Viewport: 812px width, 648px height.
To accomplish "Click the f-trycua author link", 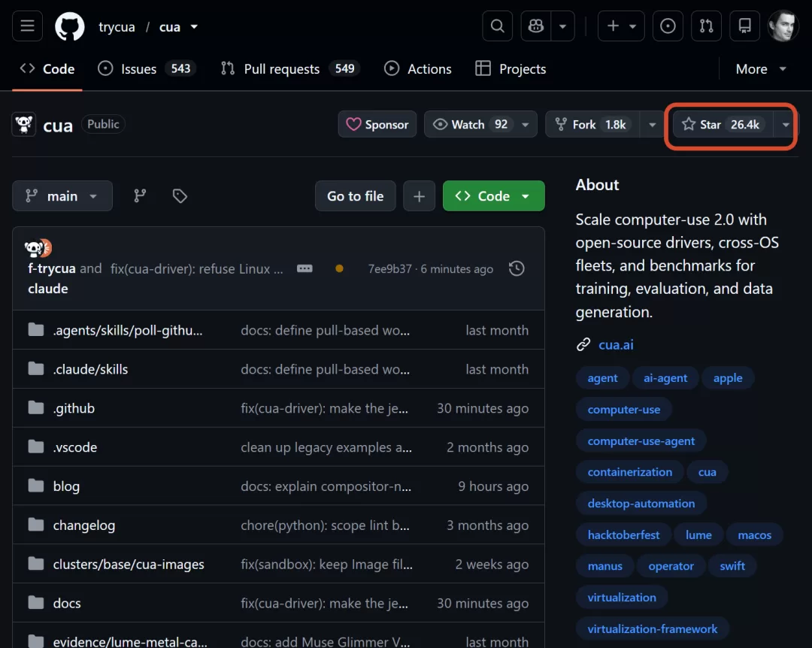I will coord(52,268).
